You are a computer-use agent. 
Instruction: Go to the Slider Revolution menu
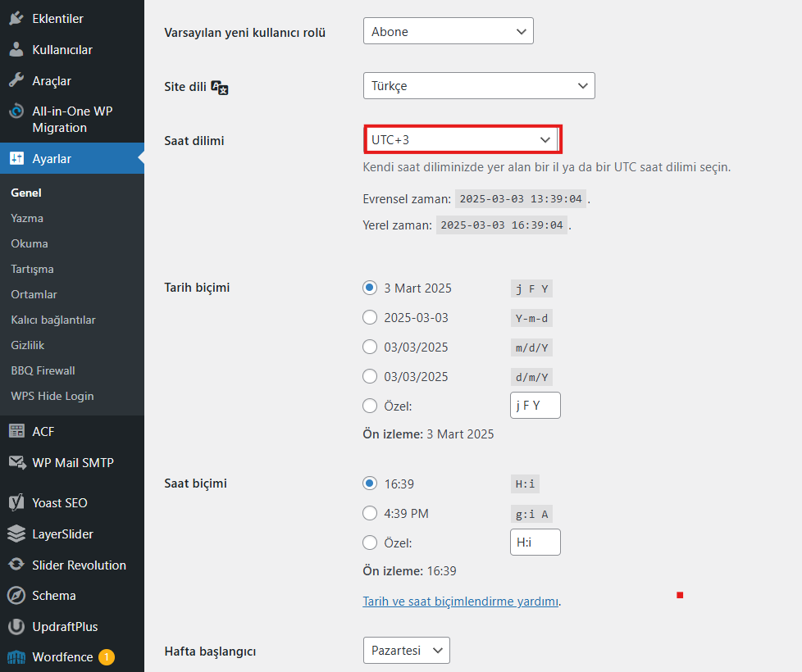pyautogui.click(x=79, y=565)
